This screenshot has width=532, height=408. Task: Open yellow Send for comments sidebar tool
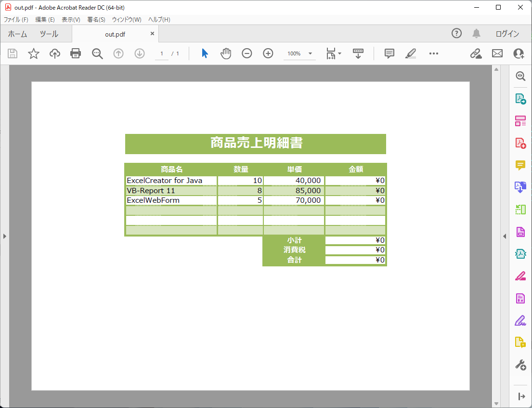click(x=520, y=342)
